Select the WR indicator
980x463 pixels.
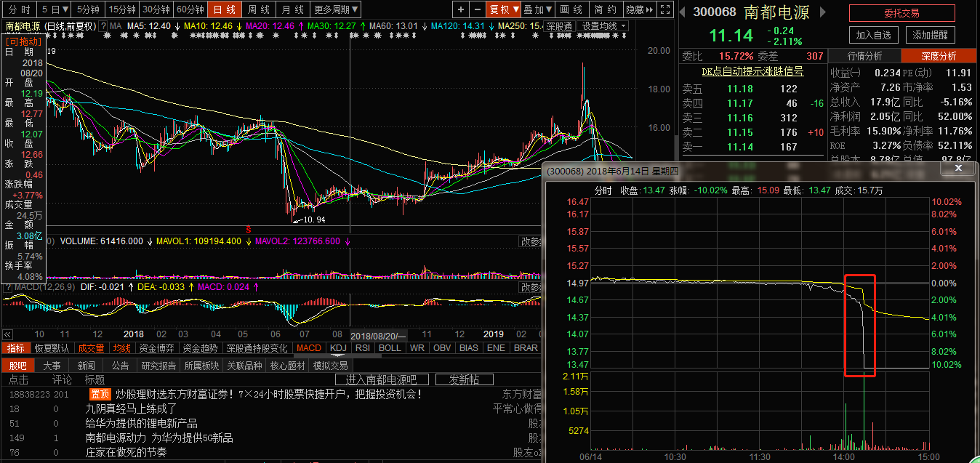417,348
